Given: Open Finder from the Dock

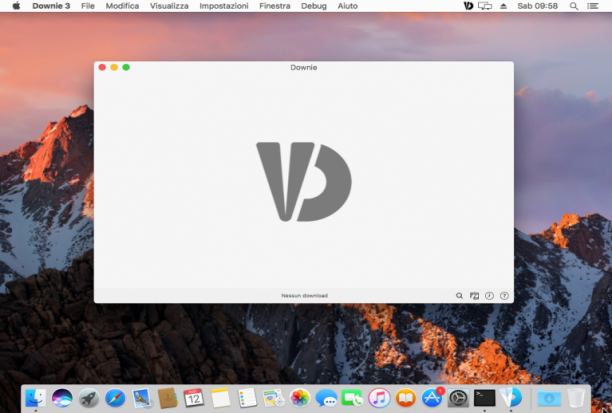Looking at the screenshot, I should coord(36,398).
